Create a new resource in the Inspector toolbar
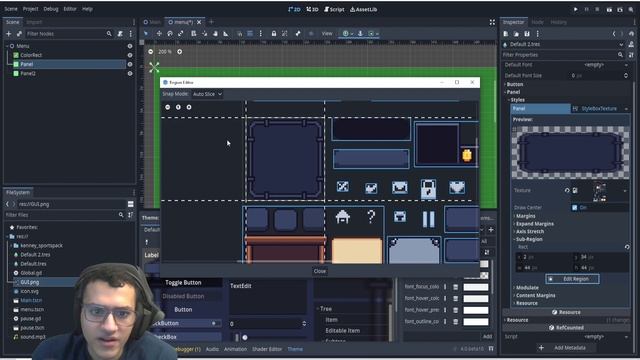This screenshot has width=640, height=360. (x=506, y=34)
